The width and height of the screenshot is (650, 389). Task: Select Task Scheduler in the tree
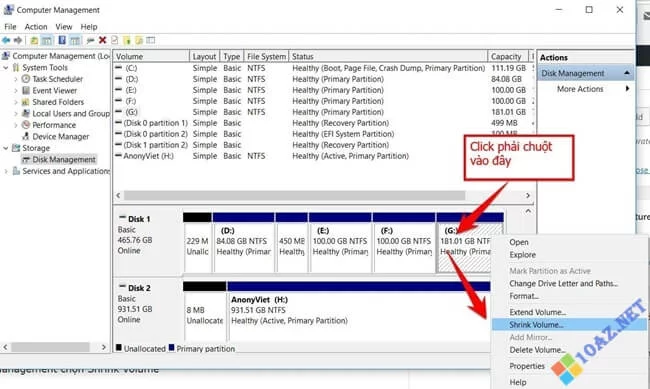click(57, 79)
